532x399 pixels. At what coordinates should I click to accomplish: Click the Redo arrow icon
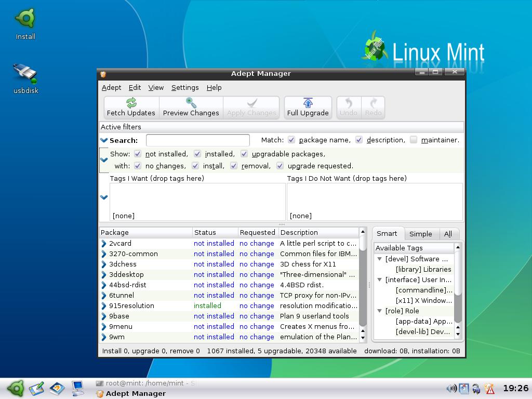point(373,102)
